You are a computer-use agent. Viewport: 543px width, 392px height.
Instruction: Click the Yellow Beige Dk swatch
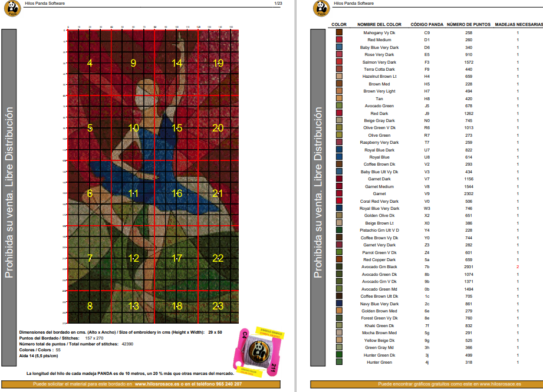(339, 340)
